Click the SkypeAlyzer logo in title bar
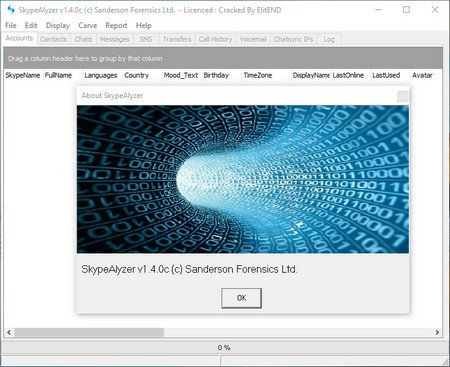 (x=11, y=10)
